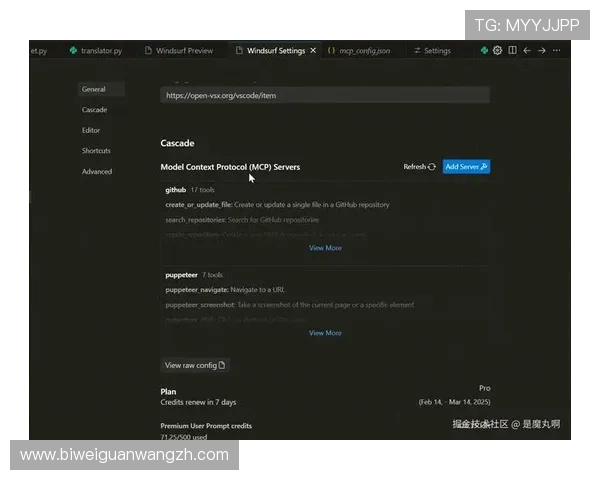Click the Windsurf Settings tab file icon

point(239,51)
